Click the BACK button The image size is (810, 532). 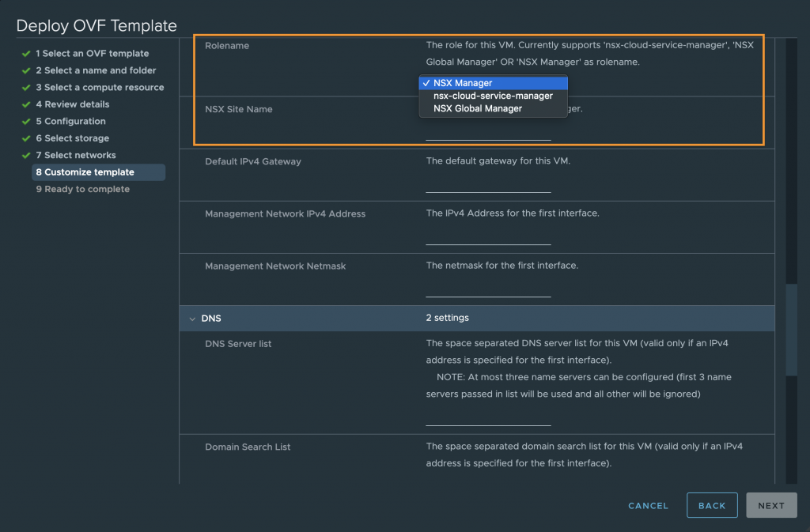tap(712, 506)
